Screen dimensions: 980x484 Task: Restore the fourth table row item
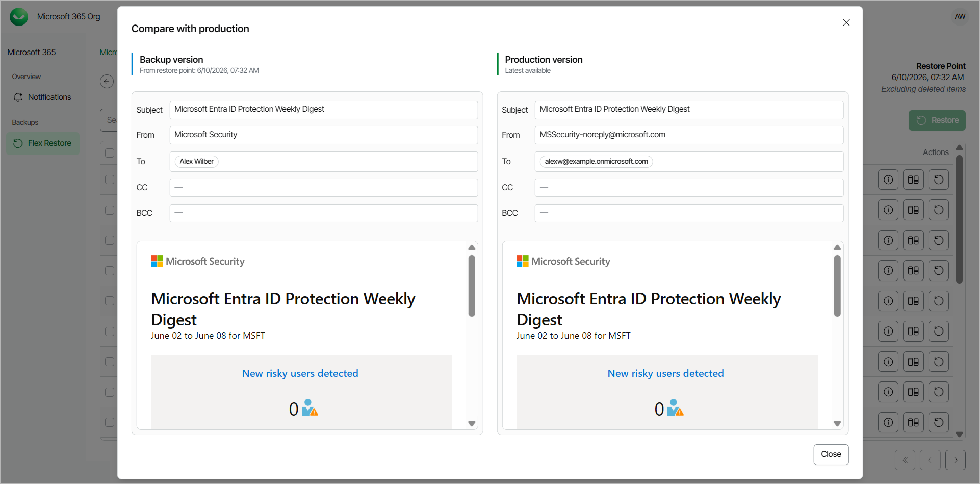click(938, 270)
